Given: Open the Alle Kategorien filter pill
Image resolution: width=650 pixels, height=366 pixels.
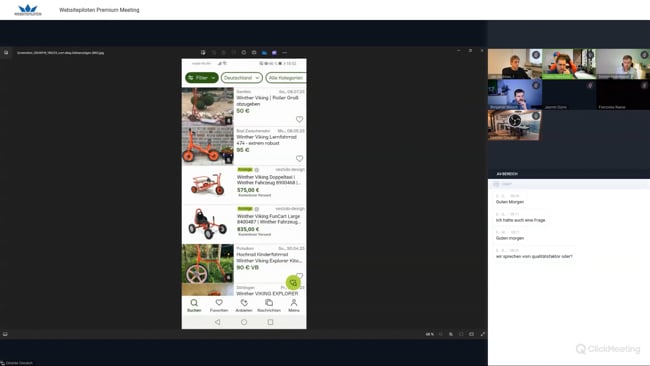Looking at the screenshot, I should tap(286, 78).
